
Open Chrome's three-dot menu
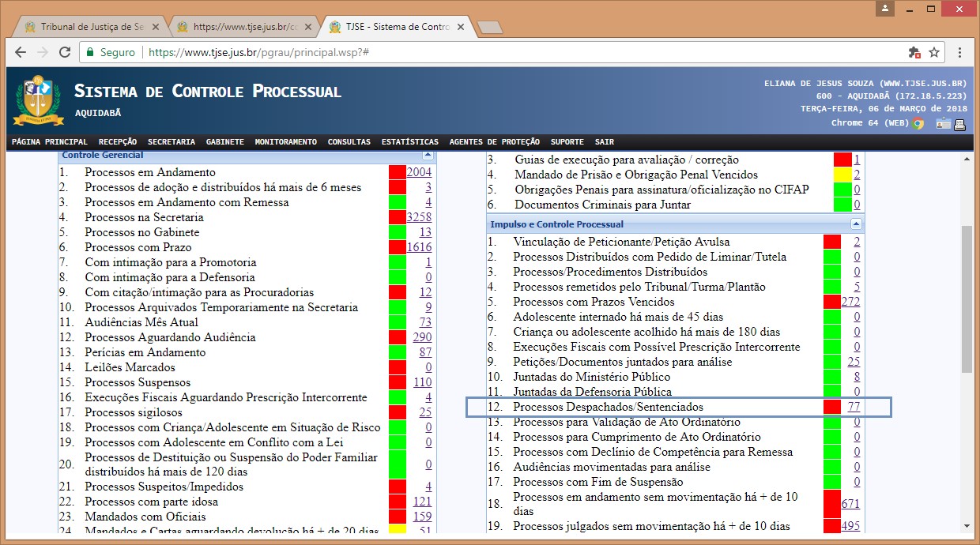pos(959,52)
